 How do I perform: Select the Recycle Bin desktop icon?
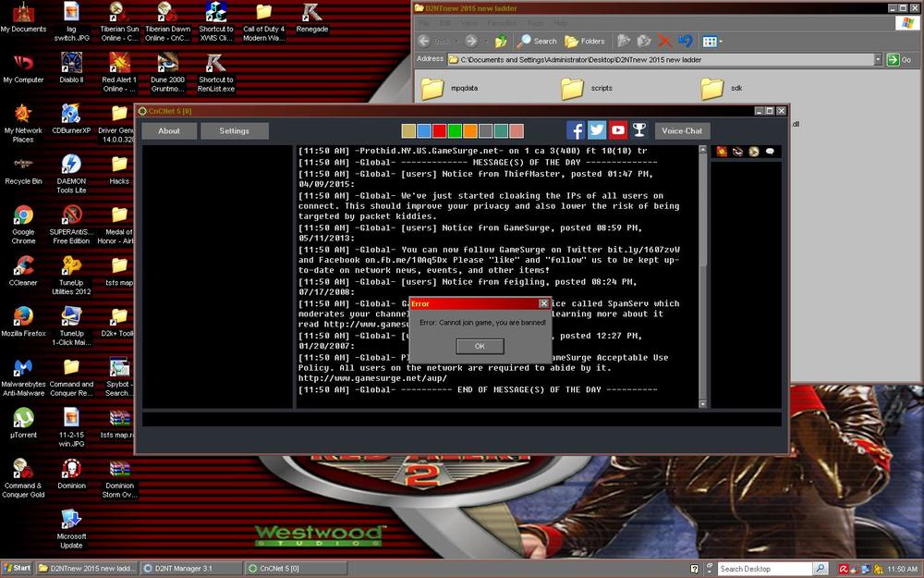click(23, 170)
